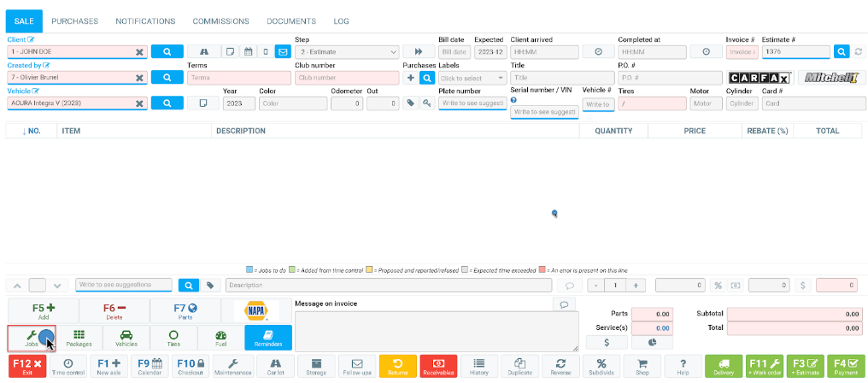The width and height of the screenshot is (868, 383).
Task: Click the Plate number input field
Action: tap(472, 103)
